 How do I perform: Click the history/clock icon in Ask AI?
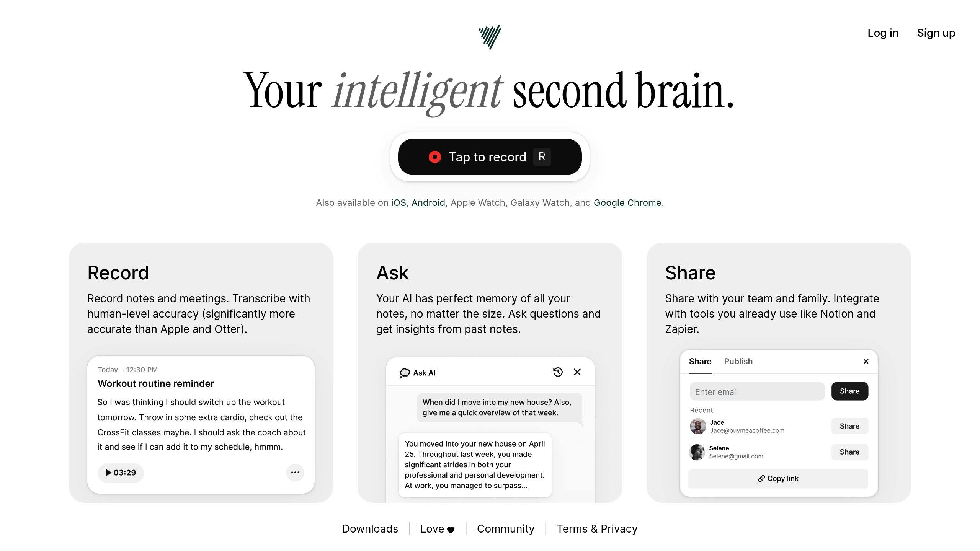[x=558, y=372]
